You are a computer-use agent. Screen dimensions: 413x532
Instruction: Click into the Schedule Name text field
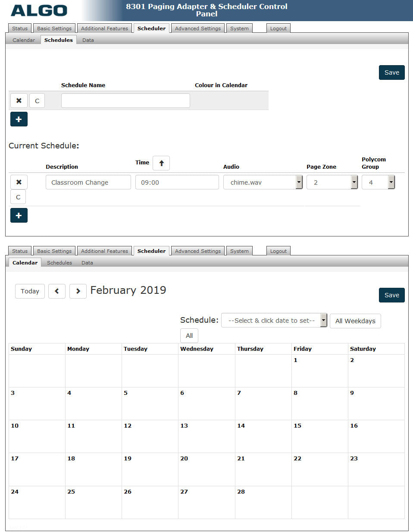[x=125, y=101]
